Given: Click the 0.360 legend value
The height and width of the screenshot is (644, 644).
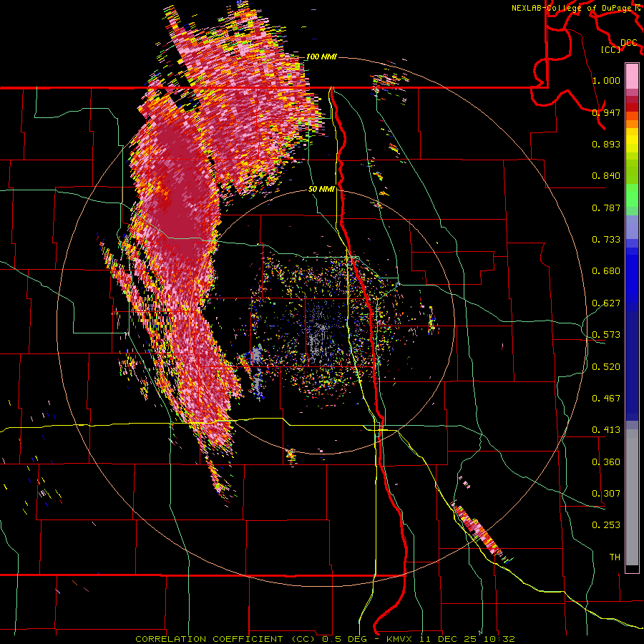Looking at the screenshot, I should [606, 462].
